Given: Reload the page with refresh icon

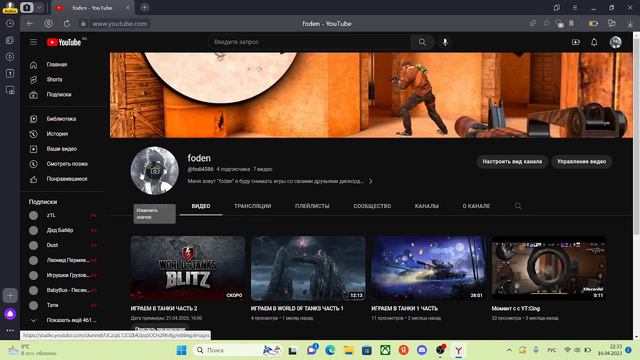Looking at the screenshot, I should point(67,24).
